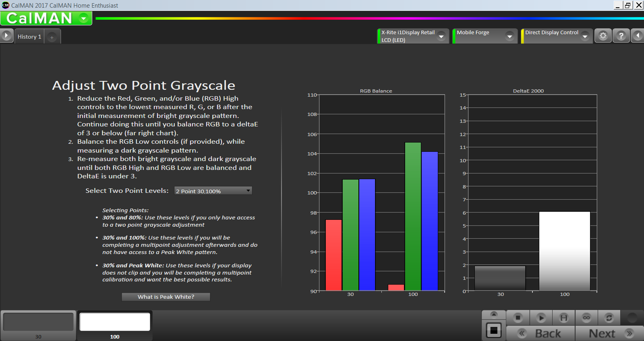
Task: Click the gray 30 DeltaE bar
Action: [x=500, y=278]
